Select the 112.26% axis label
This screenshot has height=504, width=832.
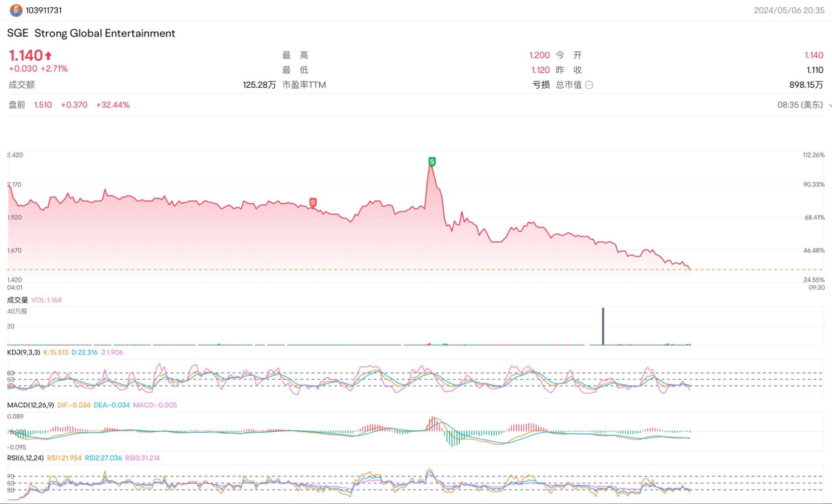pyautogui.click(x=814, y=155)
